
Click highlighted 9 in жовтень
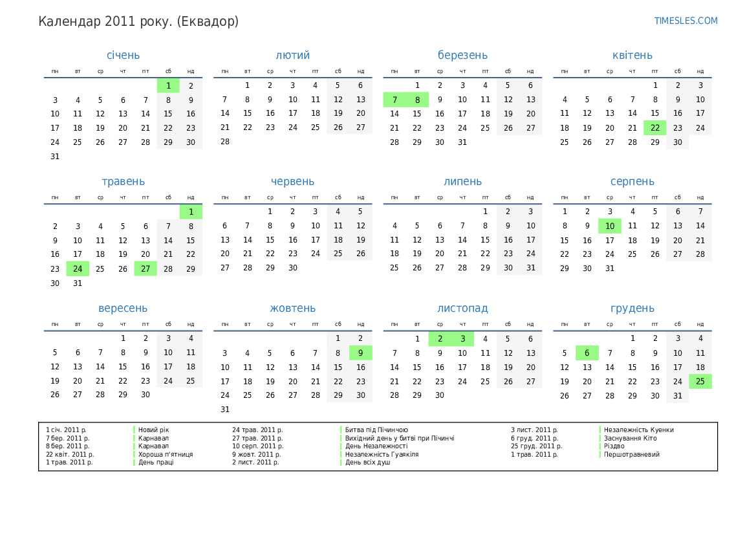pyautogui.click(x=360, y=353)
